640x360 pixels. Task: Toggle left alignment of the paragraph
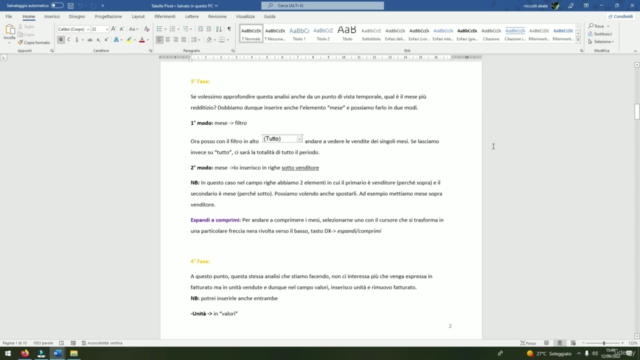point(159,40)
